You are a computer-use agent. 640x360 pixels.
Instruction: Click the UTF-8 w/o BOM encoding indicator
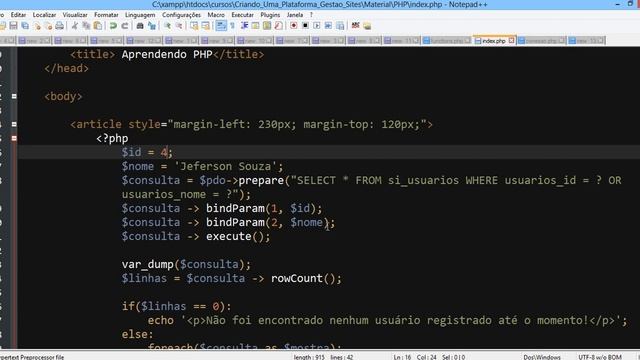600,357
